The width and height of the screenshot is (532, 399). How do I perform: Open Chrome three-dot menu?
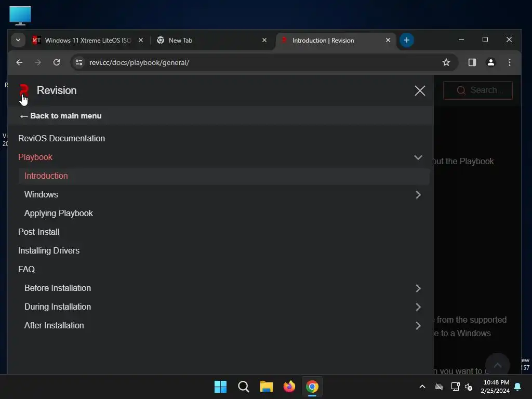coord(509,62)
